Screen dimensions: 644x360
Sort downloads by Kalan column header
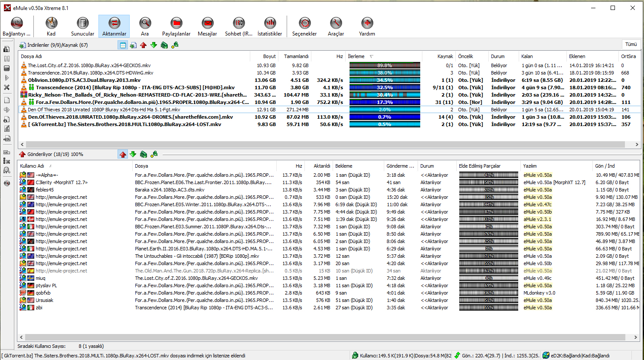543,56
